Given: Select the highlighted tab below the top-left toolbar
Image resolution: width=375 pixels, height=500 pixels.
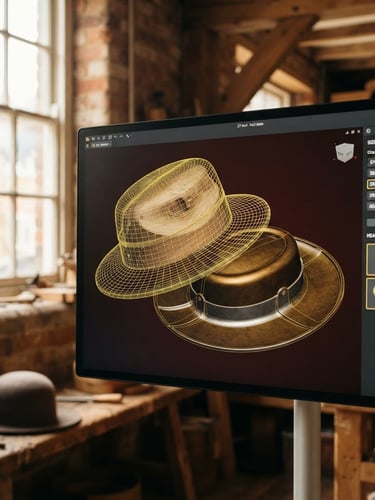Looking at the screenshot, I should coord(102,145).
